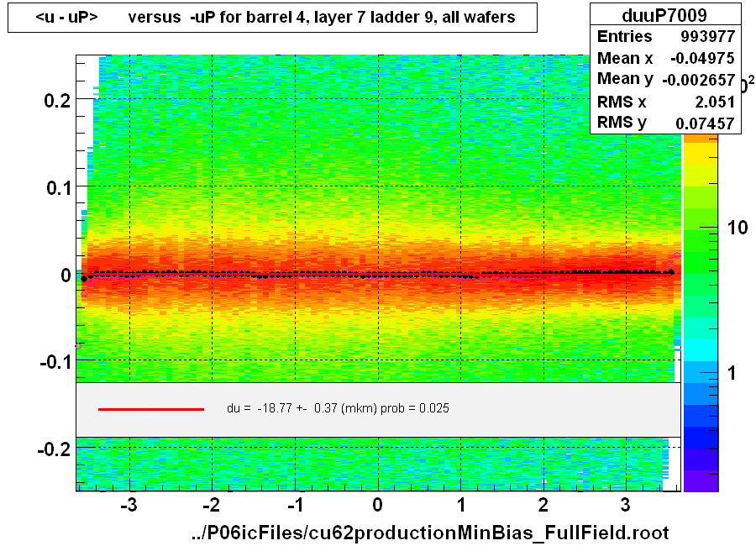Image resolution: width=756 pixels, height=546 pixels.
Task: Click the dark blue band of color palette
Action: (x=701, y=438)
